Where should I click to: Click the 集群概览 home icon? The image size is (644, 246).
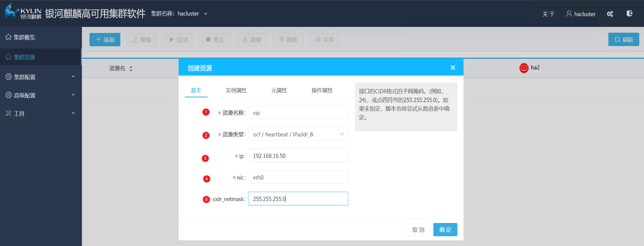pyautogui.click(x=8, y=37)
